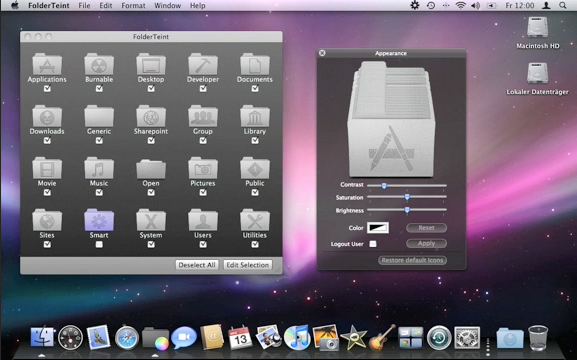The image size is (577, 360).
Task: Click the Saturation slider handle
Action: pos(407,197)
